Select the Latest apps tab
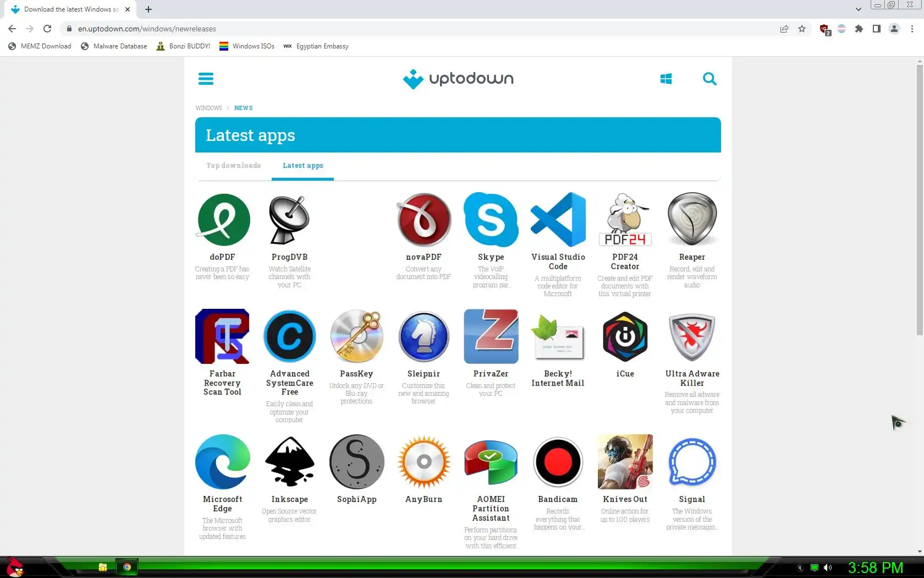The image size is (924, 578). [303, 166]
